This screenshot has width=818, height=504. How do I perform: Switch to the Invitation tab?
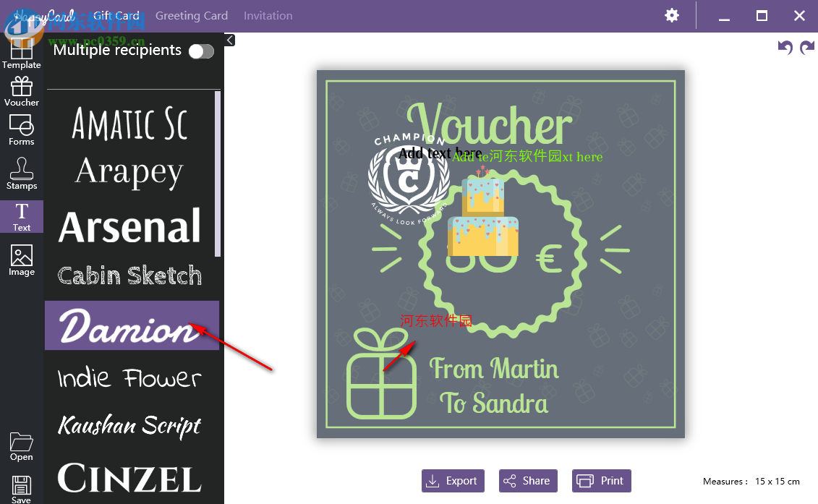(268, 16)
